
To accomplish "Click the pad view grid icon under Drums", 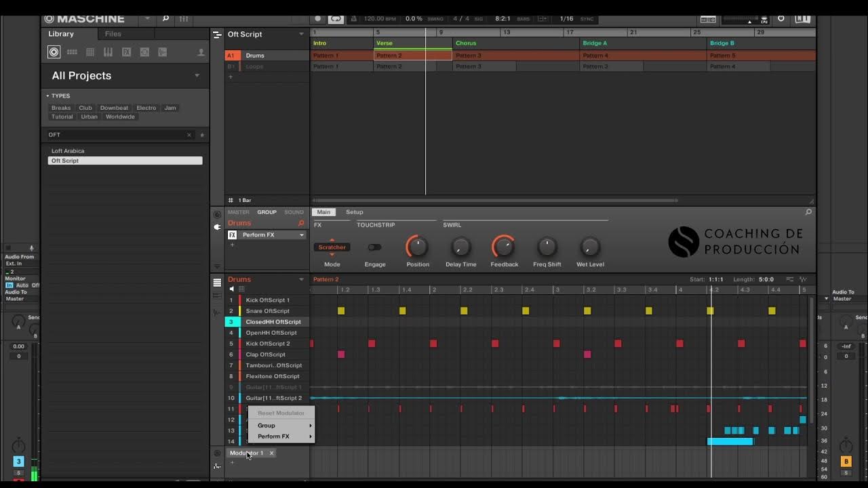I will tap(241, 289).
